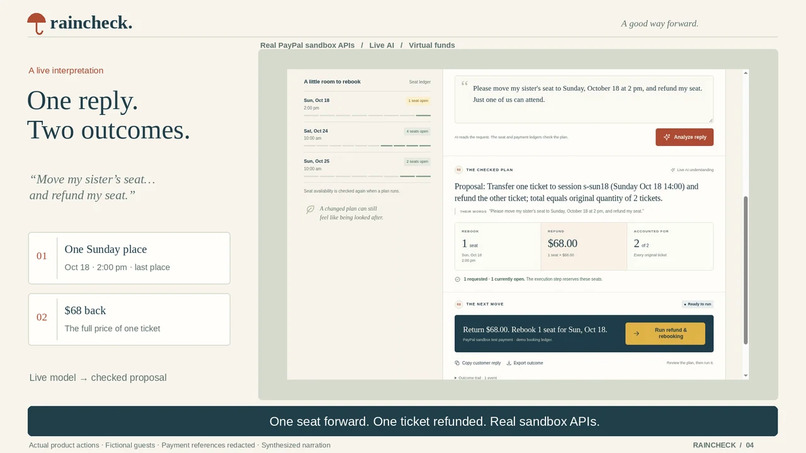Click the sparkle icon on Analyze reply
The height and width of the screenshot is (453, 806).
[x=667, y=137]
